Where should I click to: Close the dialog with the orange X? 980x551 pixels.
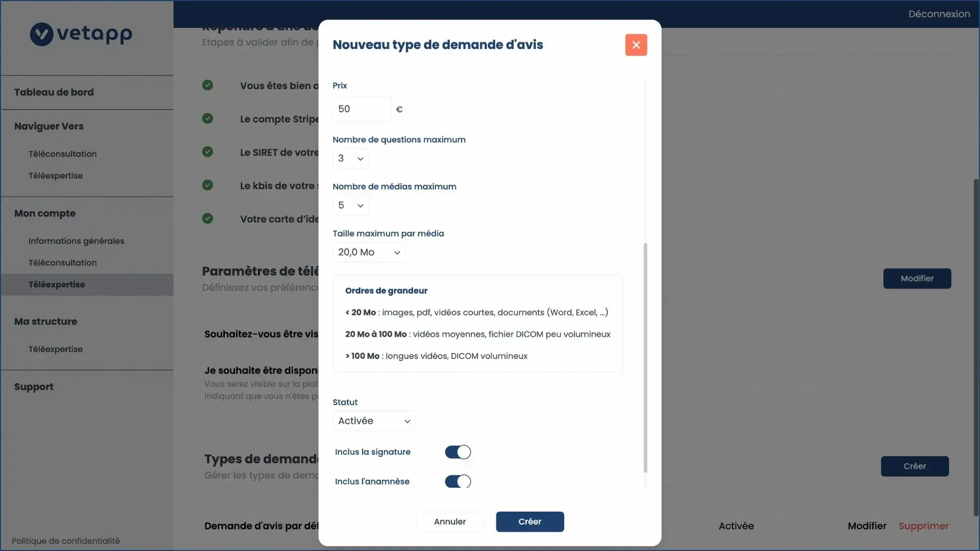pos(636,45)
